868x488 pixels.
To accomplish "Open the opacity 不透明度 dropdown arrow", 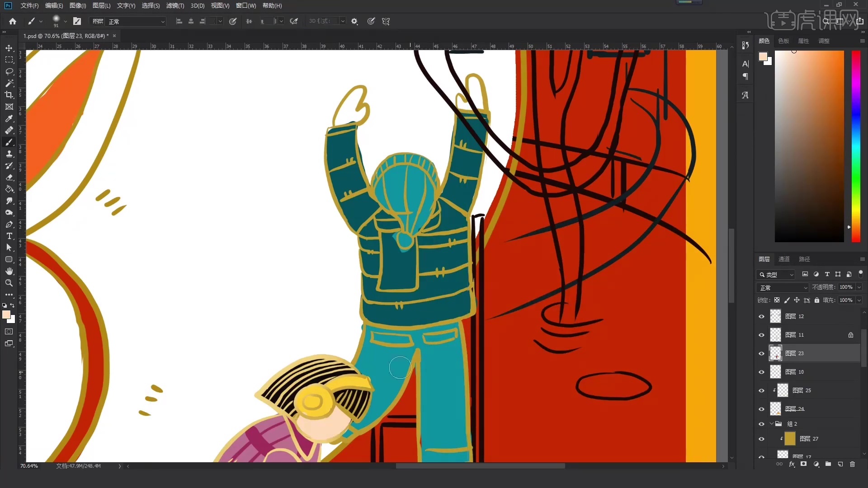I will tap(859, 287).
